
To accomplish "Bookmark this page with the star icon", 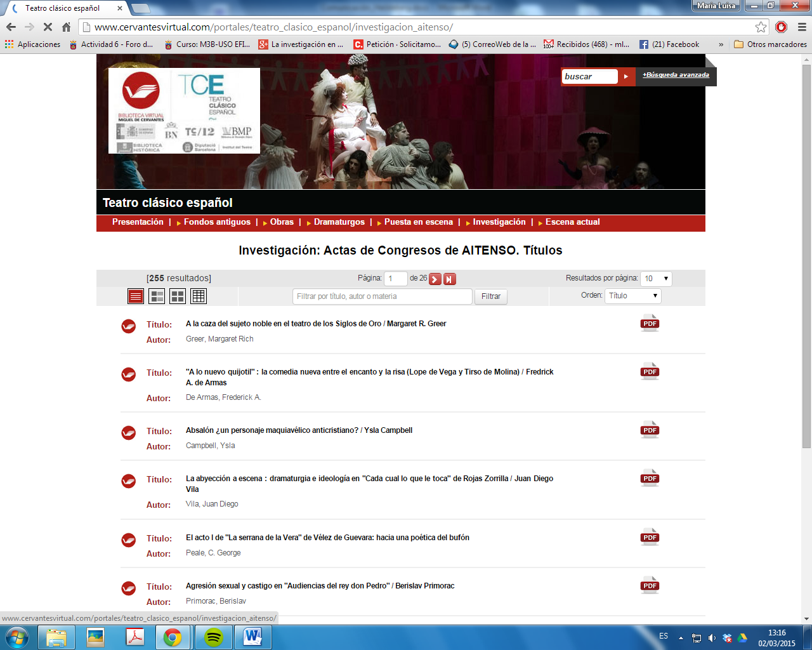I will (761, 27).
